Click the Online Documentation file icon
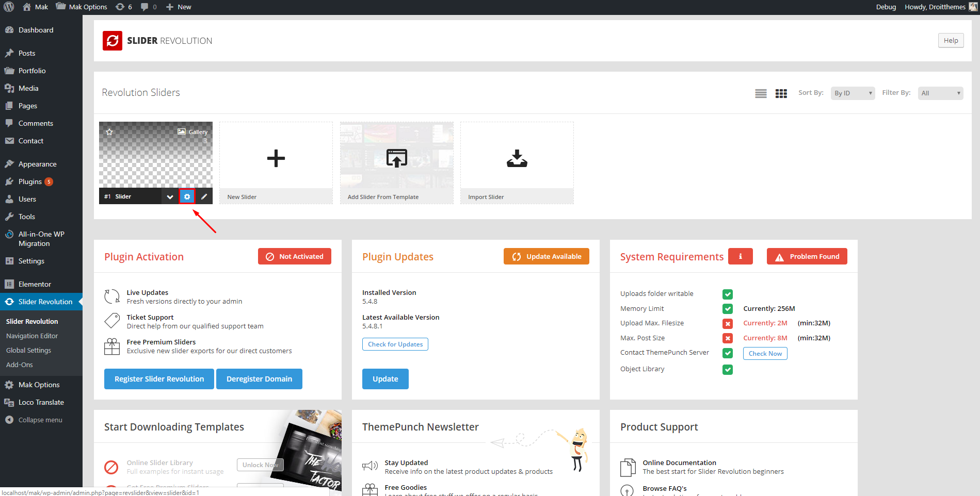The width and height of the screenshot is (980, 496). coord(628,468)
